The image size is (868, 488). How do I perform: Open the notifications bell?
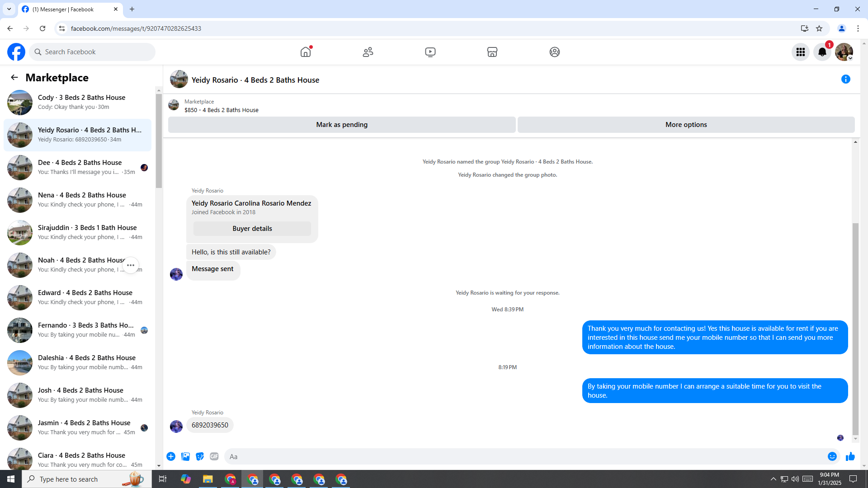(x=822, y=52)
